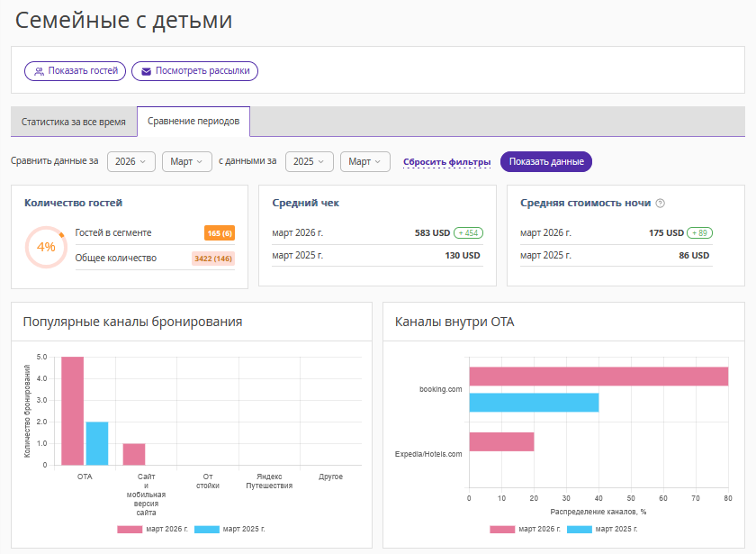The height and width of the screenshot is (554, 756).
Task: Toggle март 2025 legend in OTA channels chart
Action: tap(602, 530)
